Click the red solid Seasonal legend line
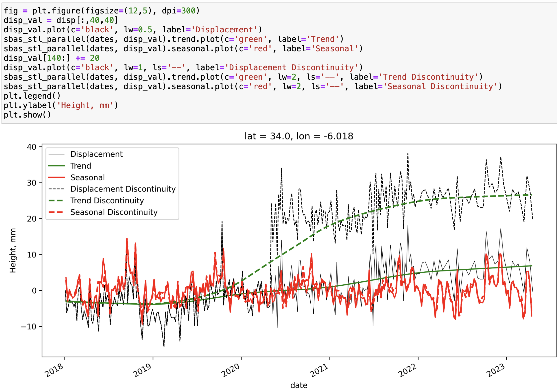This screenshot has width=557, height=392. [56, 177]
